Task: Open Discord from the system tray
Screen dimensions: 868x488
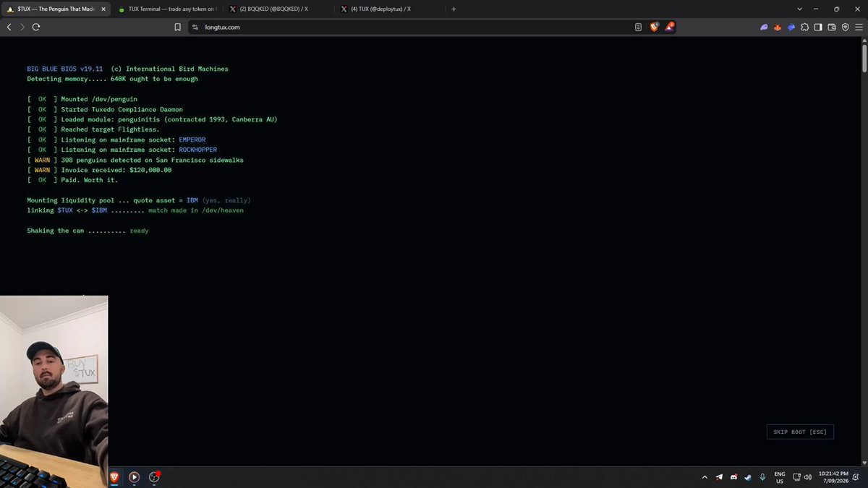Action: coord(733,477)
